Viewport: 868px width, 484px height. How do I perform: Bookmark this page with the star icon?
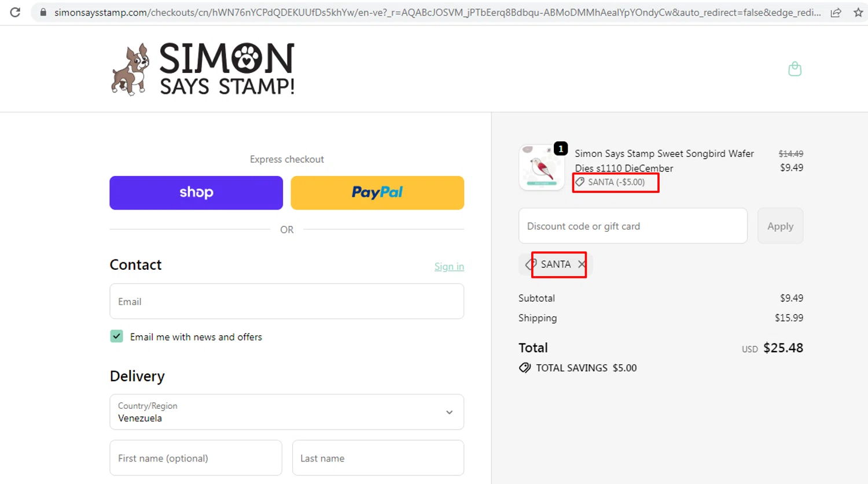click(x=858, y=12)
